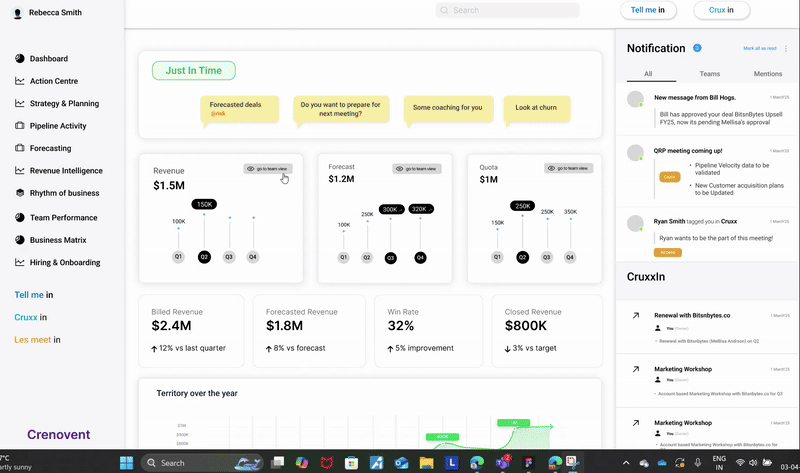Click the top search field
800x473 pixels.
[508, 10]
